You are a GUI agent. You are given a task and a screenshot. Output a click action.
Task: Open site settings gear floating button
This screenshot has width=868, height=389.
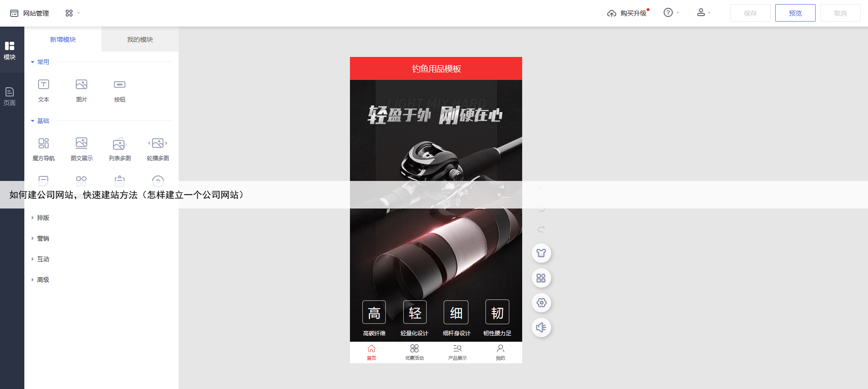pos(541,303)
